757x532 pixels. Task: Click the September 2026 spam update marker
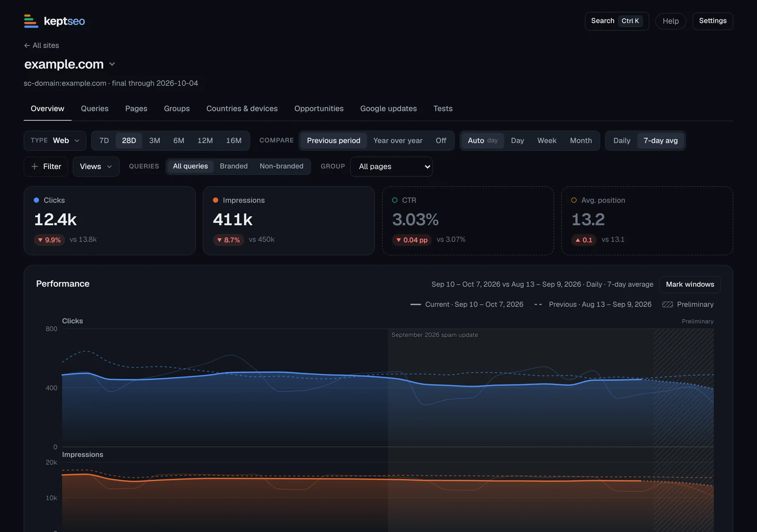435,335
